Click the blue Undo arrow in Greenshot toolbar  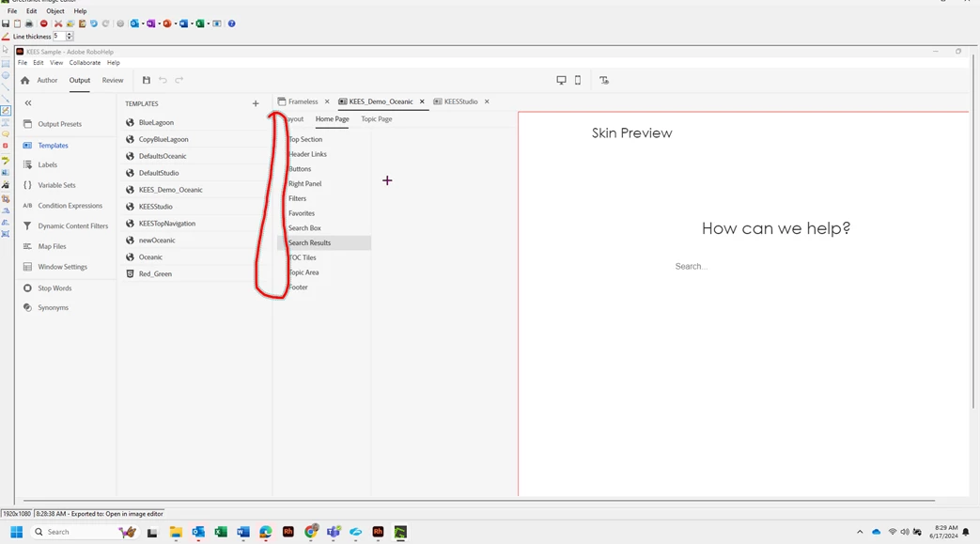[x=94, y=23]
